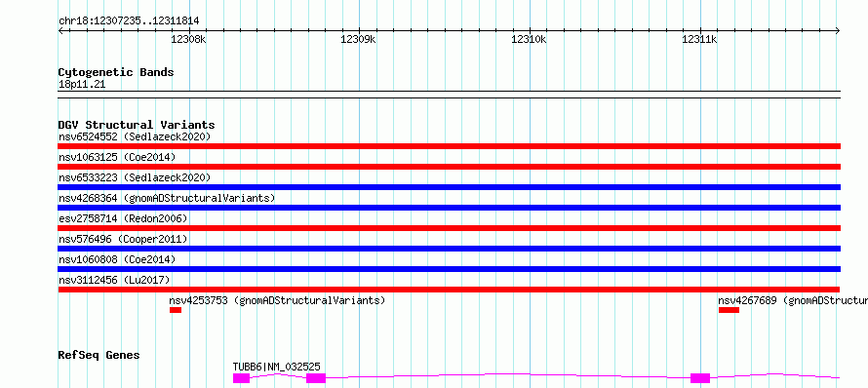Select the blue bar beneath nsv4268364
Screen dimensions: 868x388
click(449, 208)
